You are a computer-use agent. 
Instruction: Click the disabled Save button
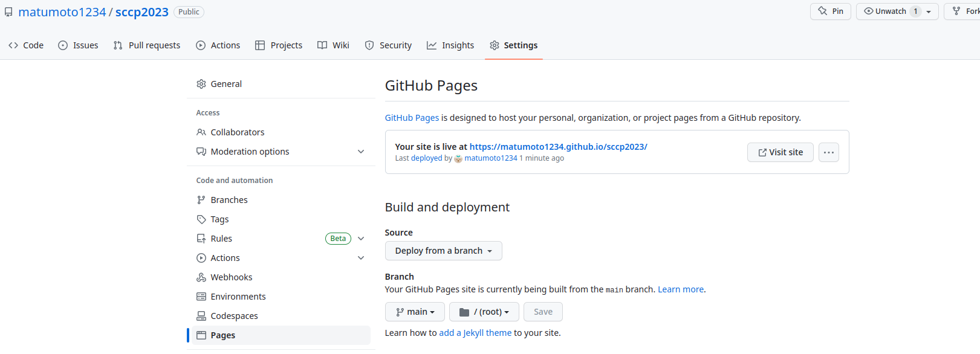tap(543, 312)
